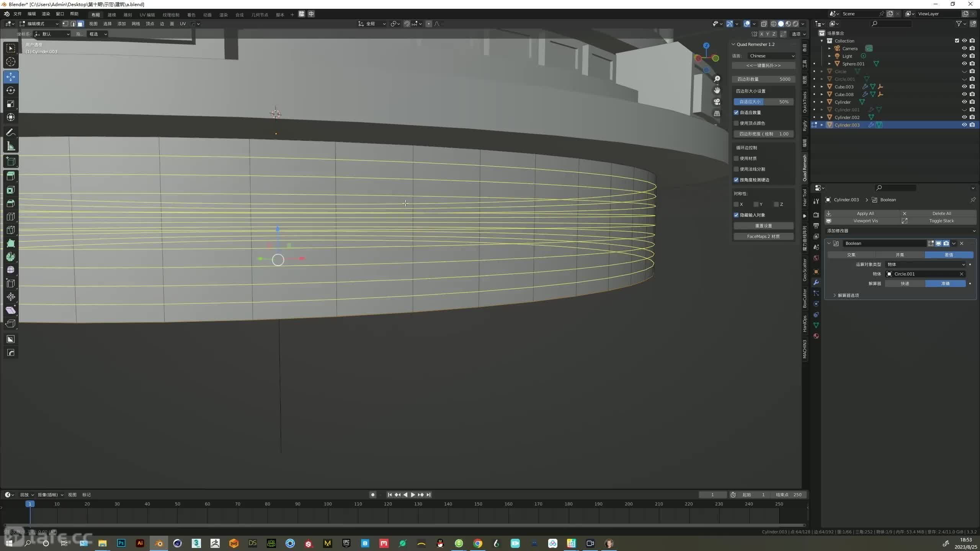Select the Shear tool
Image resolution: width=980 pixels, height=551 pixels.
point(11,310)
